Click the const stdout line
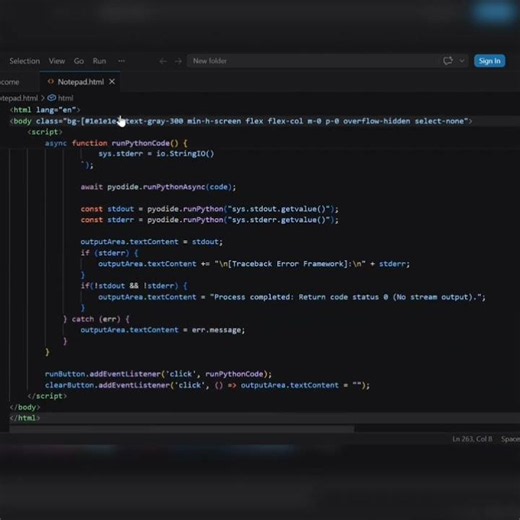 coord(209,209)
